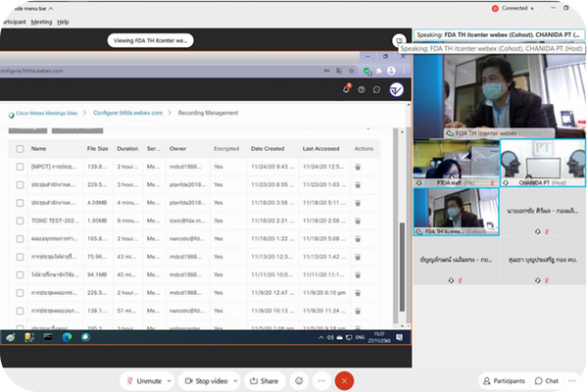Open the Participant menu
Screen dimensions: 588x392
(14, 22)
